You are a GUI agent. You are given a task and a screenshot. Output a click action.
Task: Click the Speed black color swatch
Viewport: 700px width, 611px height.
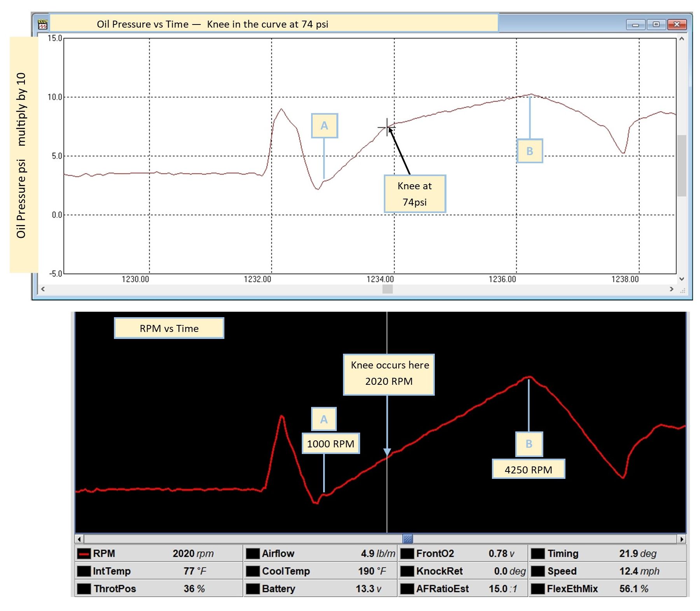[x=538, y=571]
